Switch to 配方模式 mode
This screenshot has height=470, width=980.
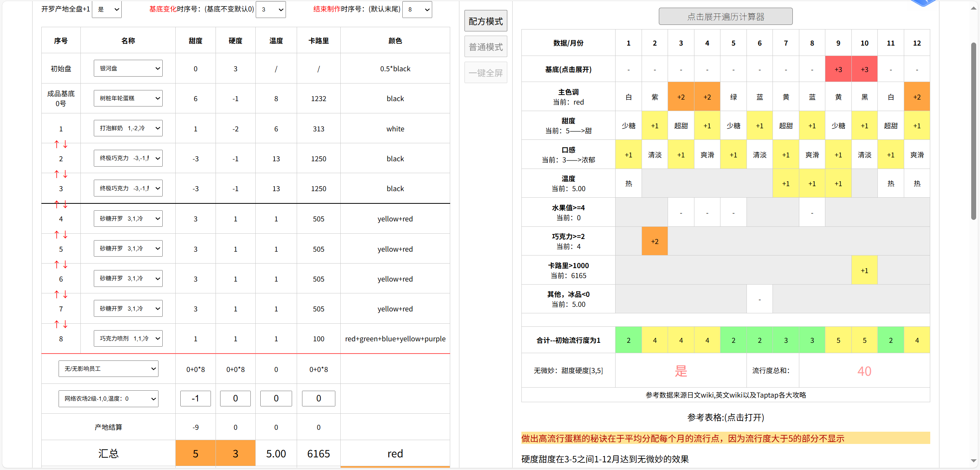click(486, 21)
